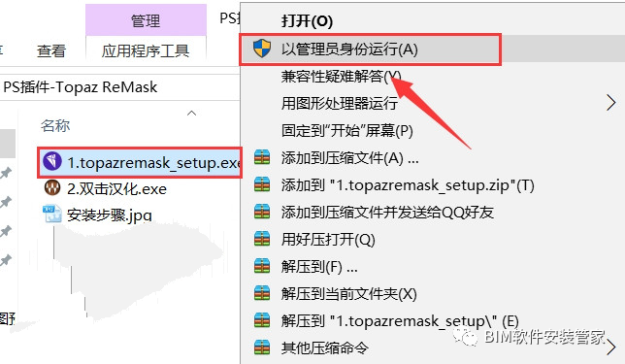This screenshot has height=364, width=625.
Task: Click the 安装步骤.jpg image file icon
Action: coord(52,215)
